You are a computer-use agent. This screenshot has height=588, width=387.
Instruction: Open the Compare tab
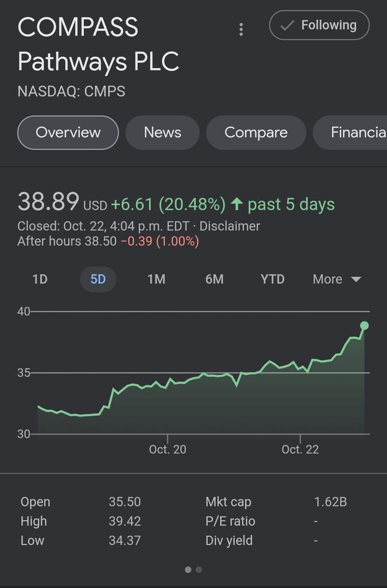(x=256, y=133)
